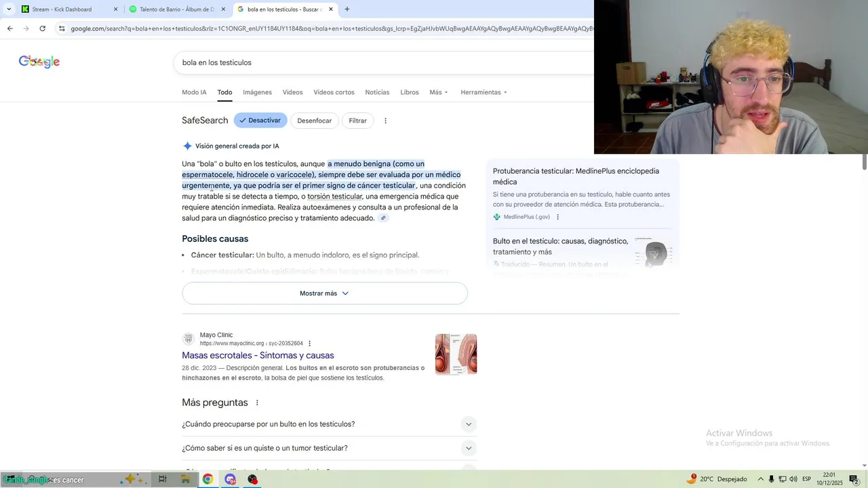Select the SafeSearch Filtrar option
This screenshot has height=488, width=868.
click(357, 121)
